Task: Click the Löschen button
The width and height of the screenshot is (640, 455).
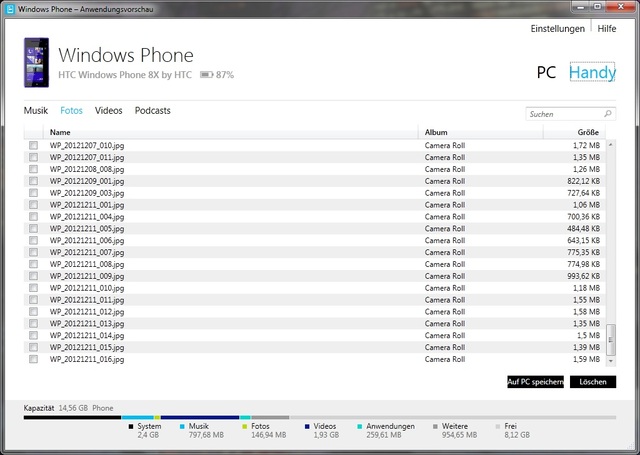Action: tap(593, 382)
